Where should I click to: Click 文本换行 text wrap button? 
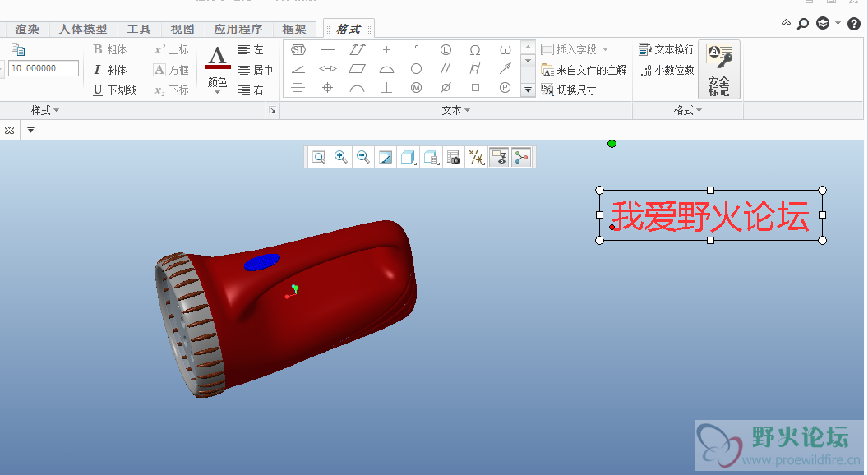[x=666, y=49]
